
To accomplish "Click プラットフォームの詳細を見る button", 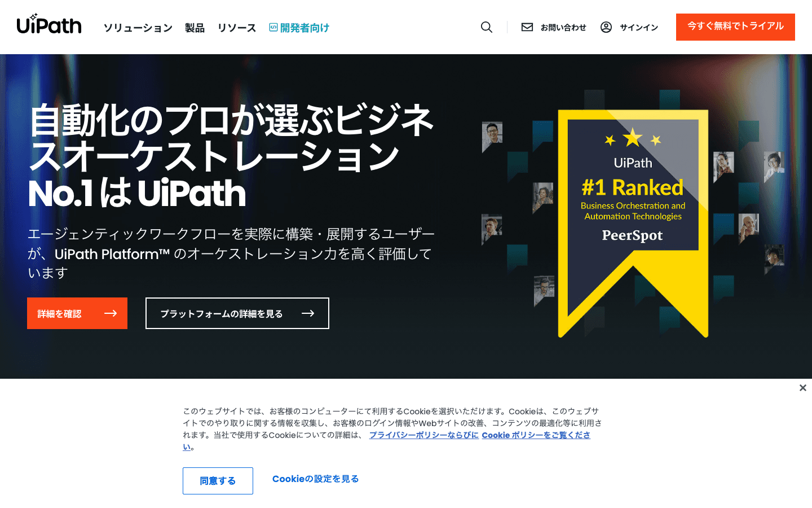I will coord(237,313).
